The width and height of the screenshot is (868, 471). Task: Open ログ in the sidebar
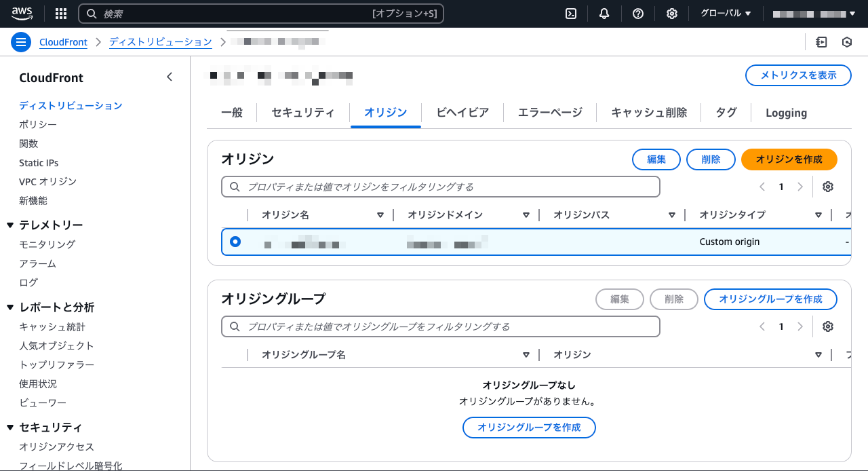point(28,282)
